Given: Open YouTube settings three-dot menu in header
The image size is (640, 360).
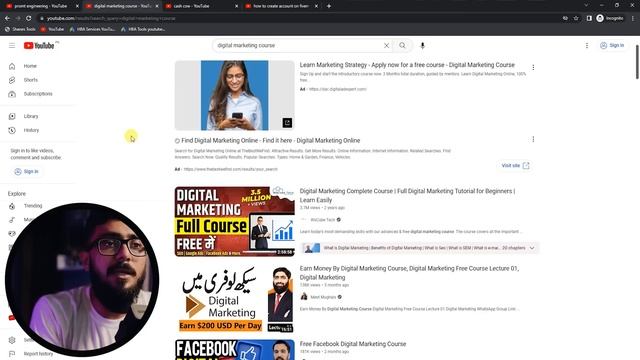Looking at the screenshot, I should tap(587, 46).
